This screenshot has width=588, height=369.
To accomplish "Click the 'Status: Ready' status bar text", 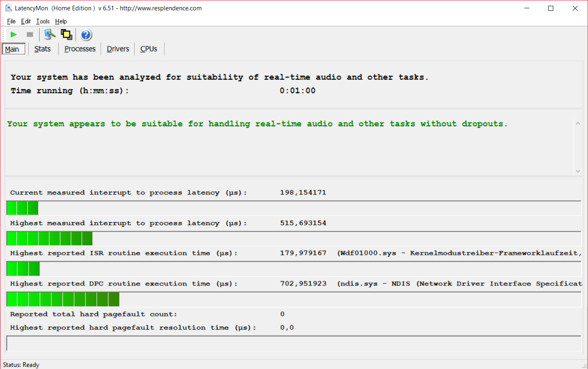I will [x=21, y=364].
